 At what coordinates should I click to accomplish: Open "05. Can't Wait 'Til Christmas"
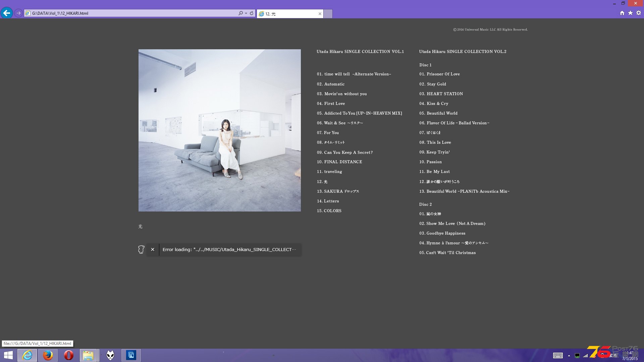click(447, 253)
